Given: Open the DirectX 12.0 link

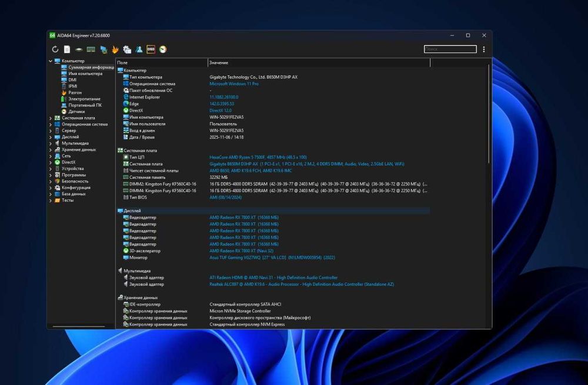Looking at the screenshot, I should (220, 111).
